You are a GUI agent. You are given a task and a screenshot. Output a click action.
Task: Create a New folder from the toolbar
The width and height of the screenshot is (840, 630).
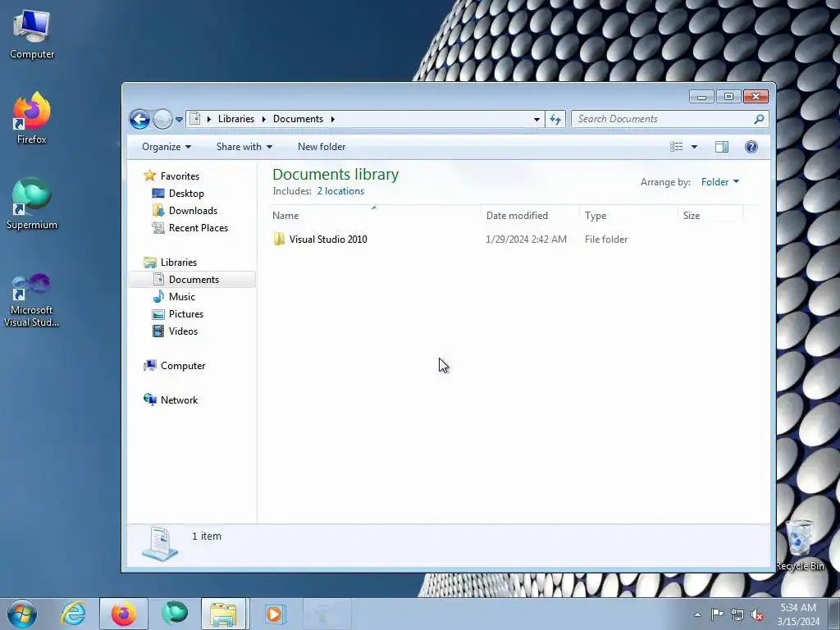point(322,147)
